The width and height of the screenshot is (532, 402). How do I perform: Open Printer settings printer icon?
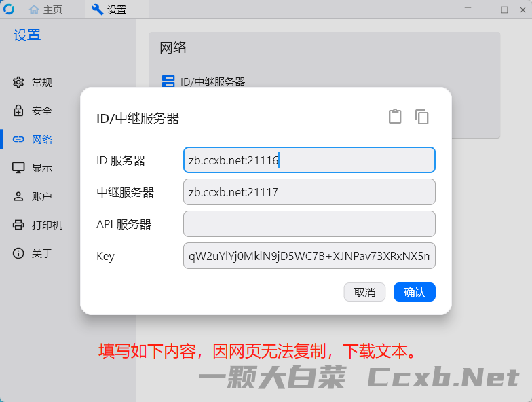[x=18, y=225]
